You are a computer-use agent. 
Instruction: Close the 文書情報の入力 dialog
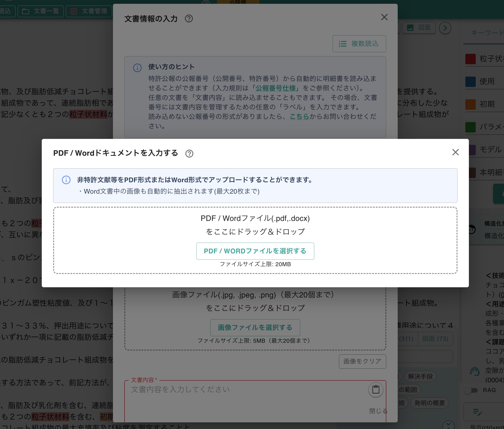(x=384, y=17)
